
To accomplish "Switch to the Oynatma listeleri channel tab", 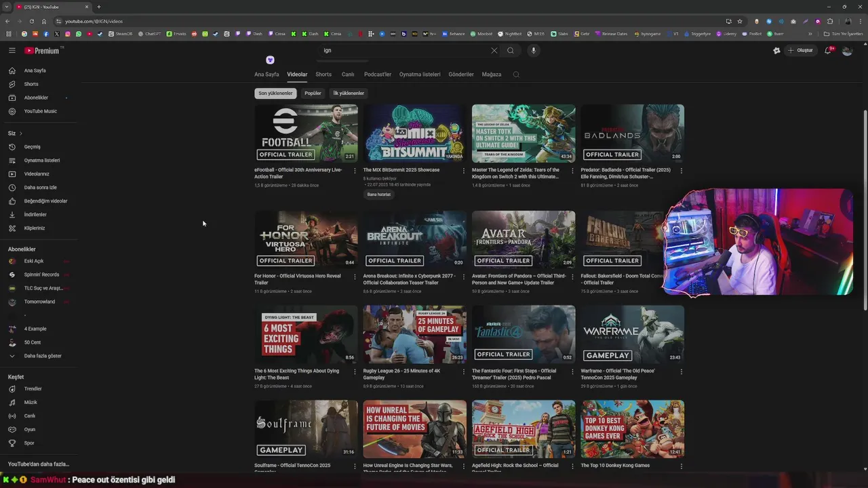I will (x=420, y=75).
